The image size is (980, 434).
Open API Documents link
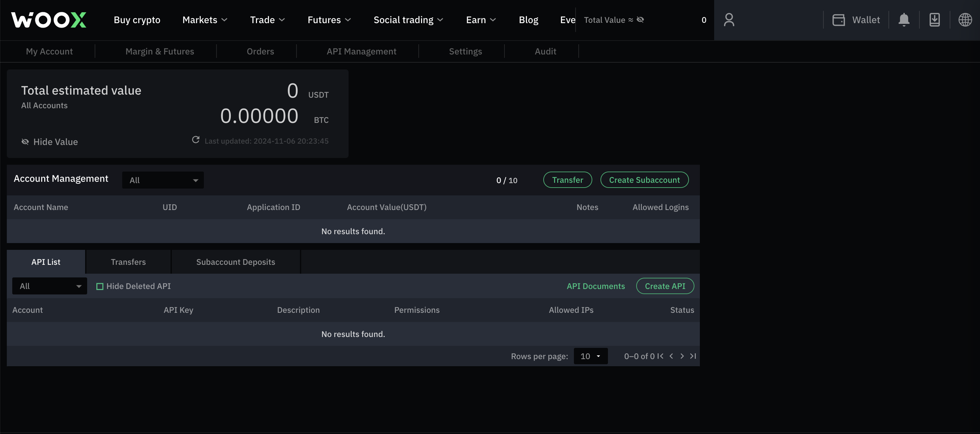[x=595, y=286]
